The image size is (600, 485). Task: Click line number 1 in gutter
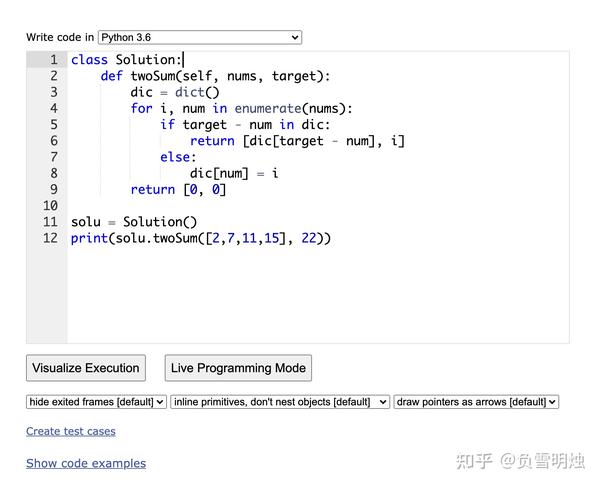[x=54, y=60]
